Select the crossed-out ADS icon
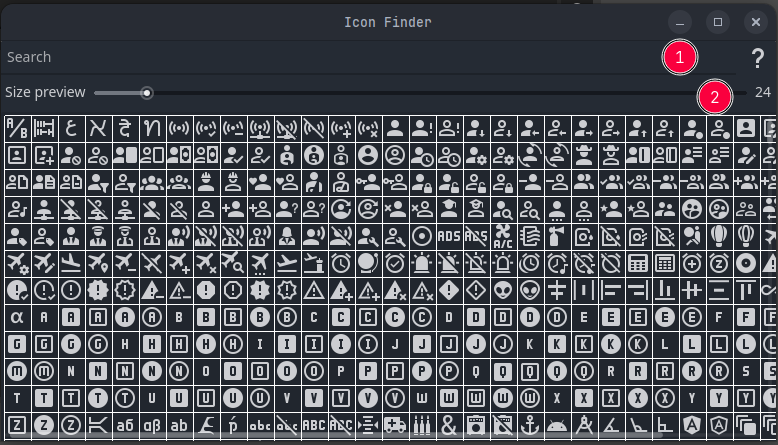The width and height of the screenshot is (778, 445). click(476, 237)
